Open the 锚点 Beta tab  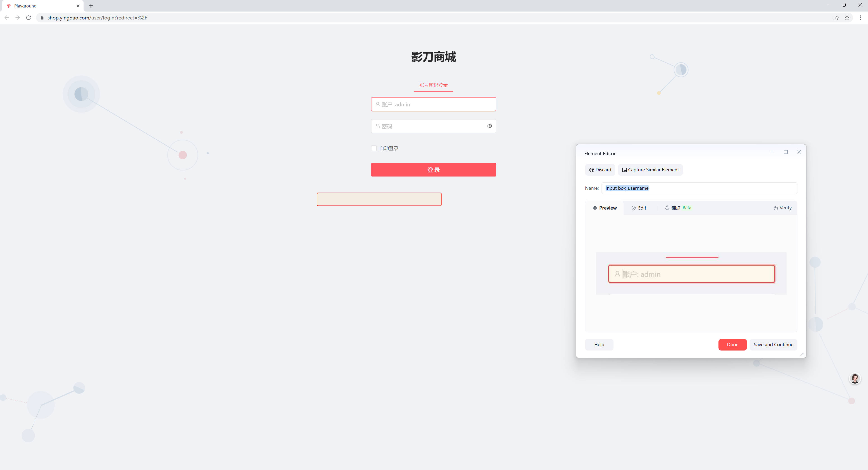coord(678,208)
